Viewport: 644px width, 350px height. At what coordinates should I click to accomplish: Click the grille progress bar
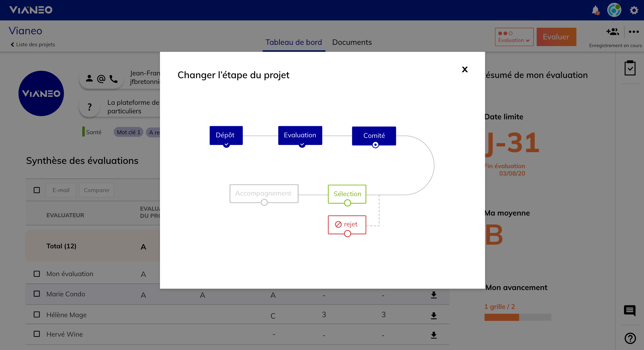[x=517, y=317]
